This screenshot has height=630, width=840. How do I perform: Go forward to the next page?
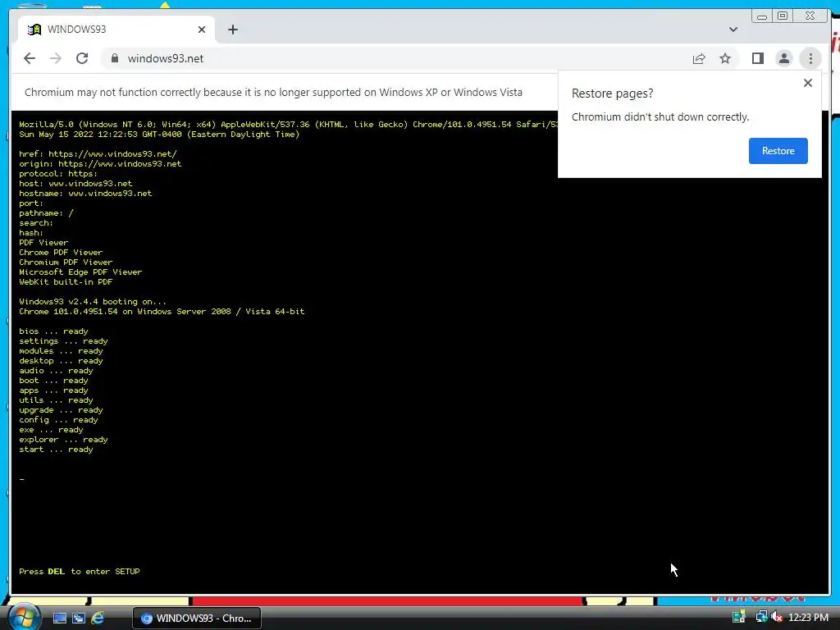(x=56, y=58)
